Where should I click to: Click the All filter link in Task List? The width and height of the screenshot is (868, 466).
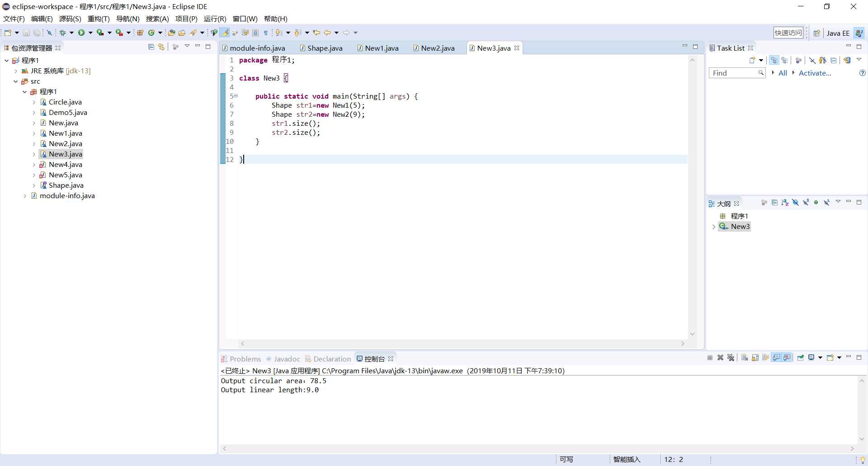(783, 73)
